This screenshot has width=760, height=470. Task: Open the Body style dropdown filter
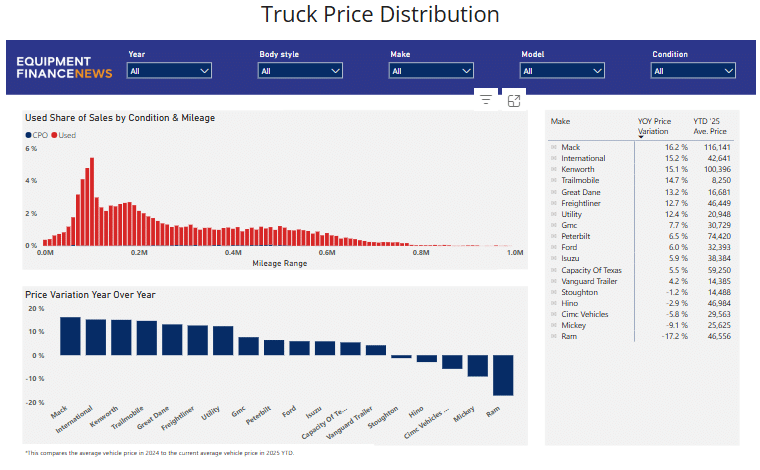[x=300, y=71]
